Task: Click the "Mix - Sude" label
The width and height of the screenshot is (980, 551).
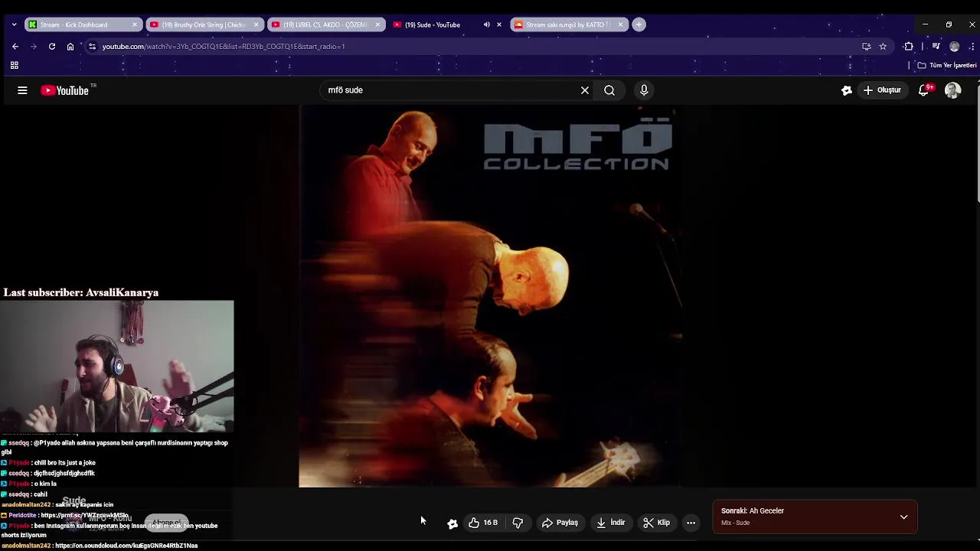Action: (x=735, y=523)
